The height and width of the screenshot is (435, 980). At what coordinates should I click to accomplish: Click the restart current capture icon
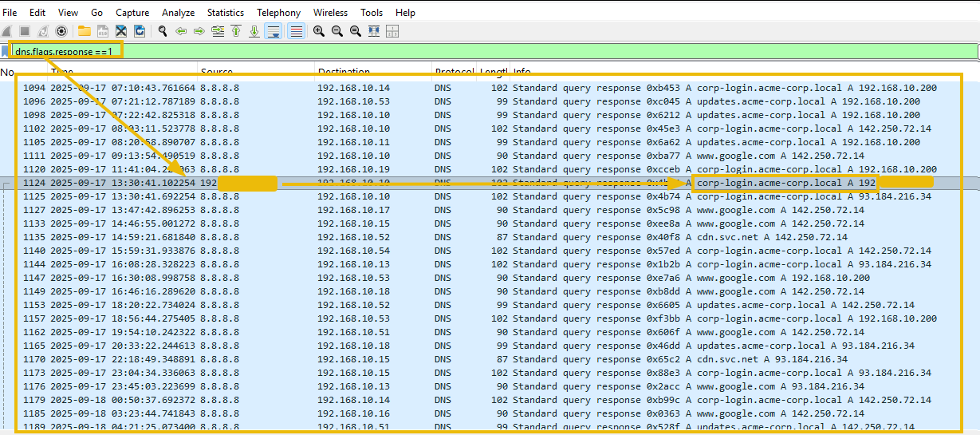(x=42, y=31)
